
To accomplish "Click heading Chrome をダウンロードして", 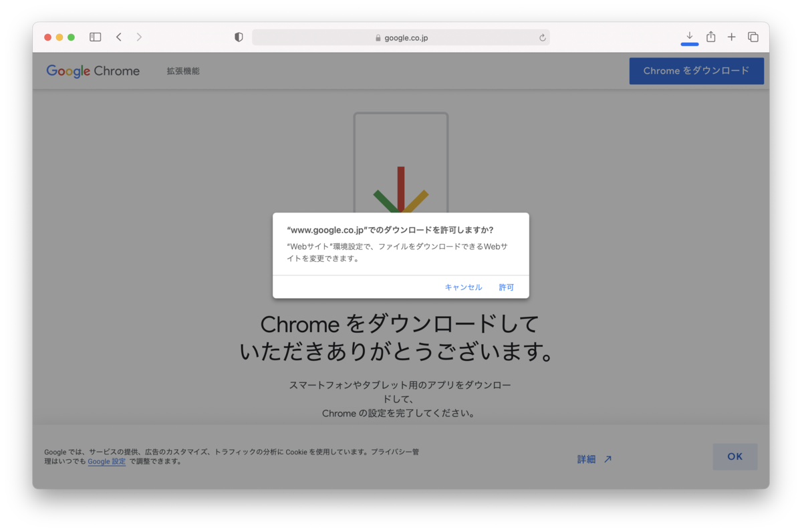I will pos(400,324).
